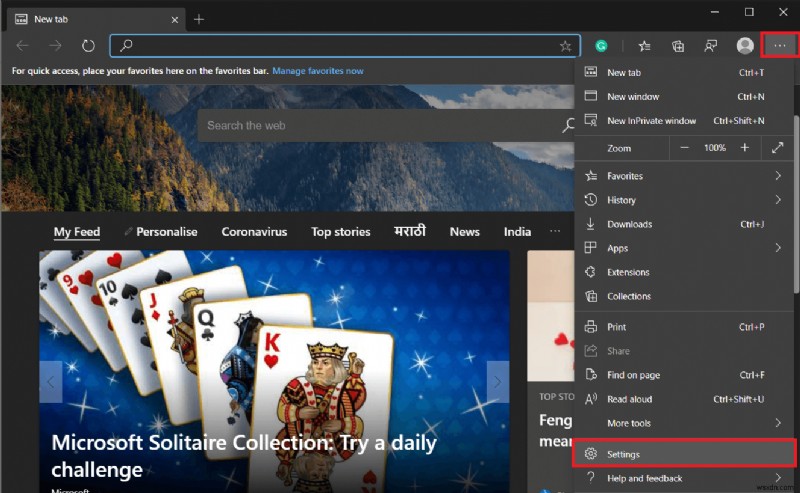Switch to the मराठी feed tab
Screen dimensions: 800x493
410,231
